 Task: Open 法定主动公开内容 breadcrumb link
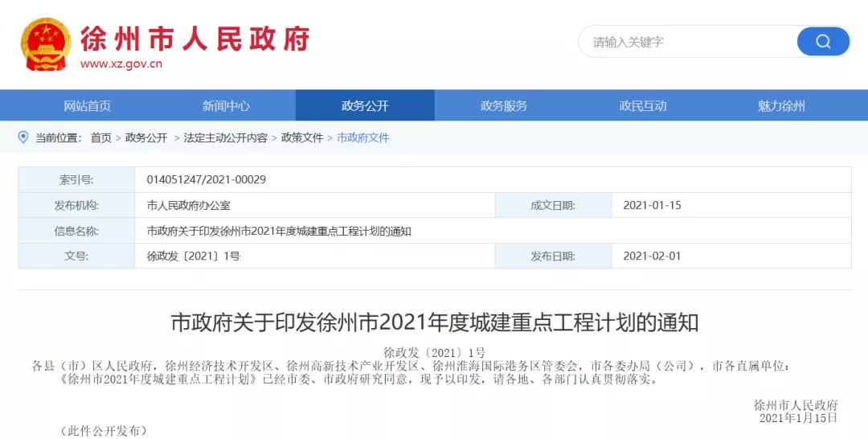coord(225,137)
